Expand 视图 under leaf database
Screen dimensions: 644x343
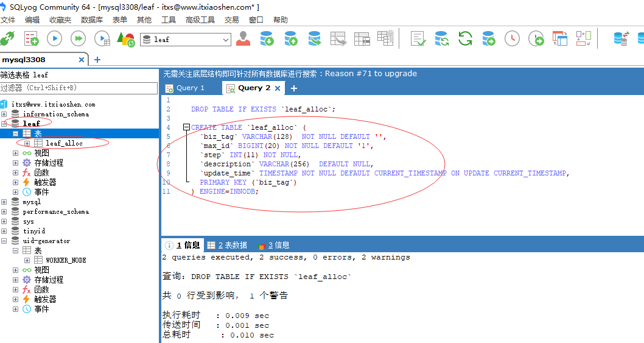point(15,153)
